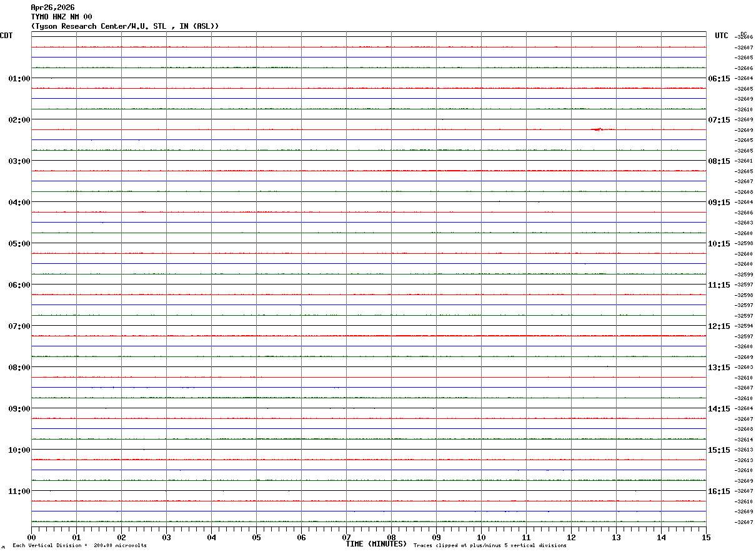Click the vertical division 200.00 microvolts note
The width and height of the screenshot is (756, 554).
[79, 546]
